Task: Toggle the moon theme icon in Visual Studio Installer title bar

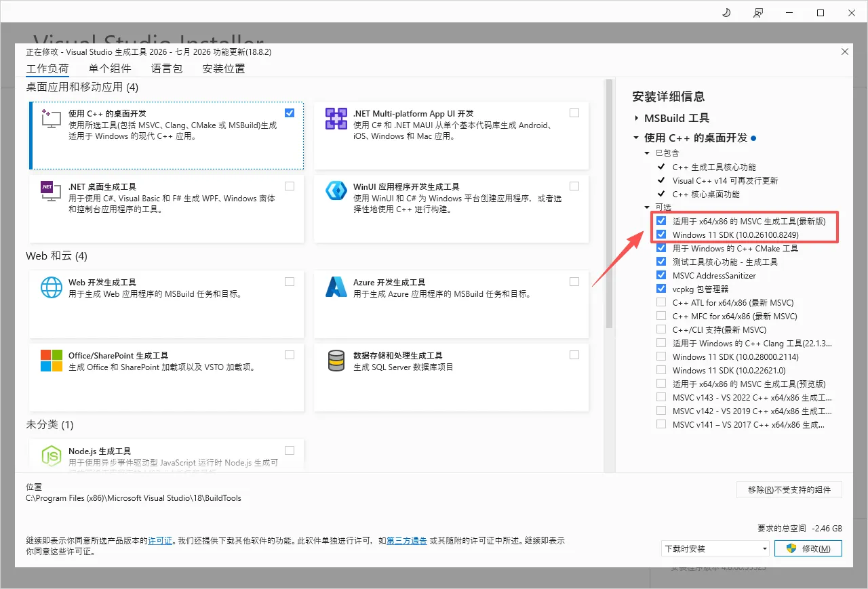Action: 726,13
